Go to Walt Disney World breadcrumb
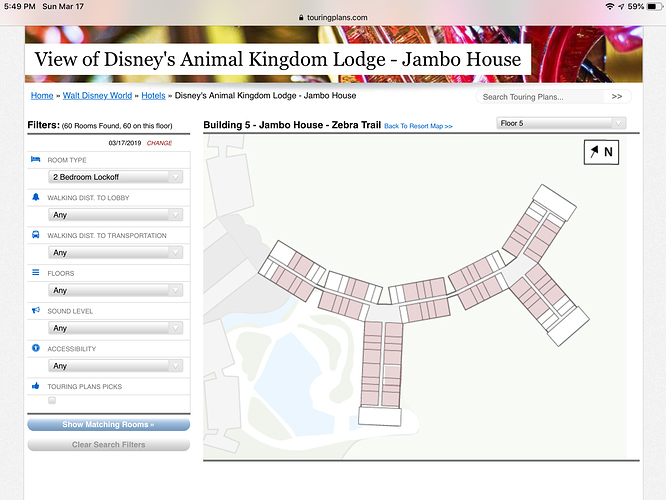Screen dimensions: 666x500 98,96
